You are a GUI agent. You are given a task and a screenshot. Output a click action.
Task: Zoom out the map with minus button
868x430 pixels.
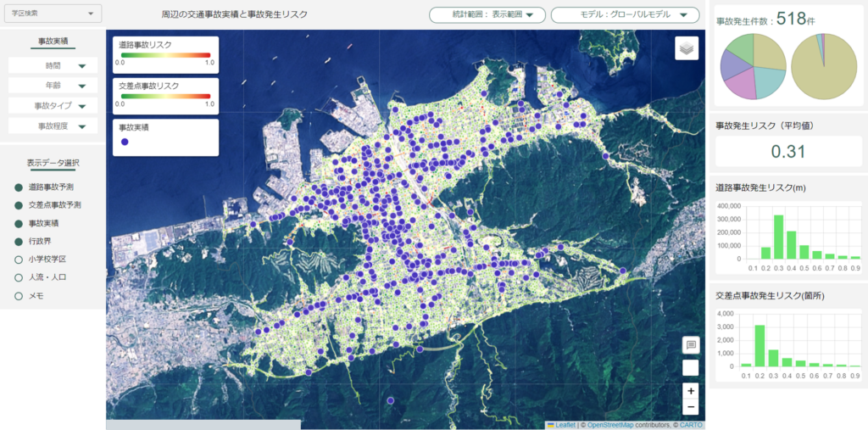pyautogui.click(x=690, y=407)
